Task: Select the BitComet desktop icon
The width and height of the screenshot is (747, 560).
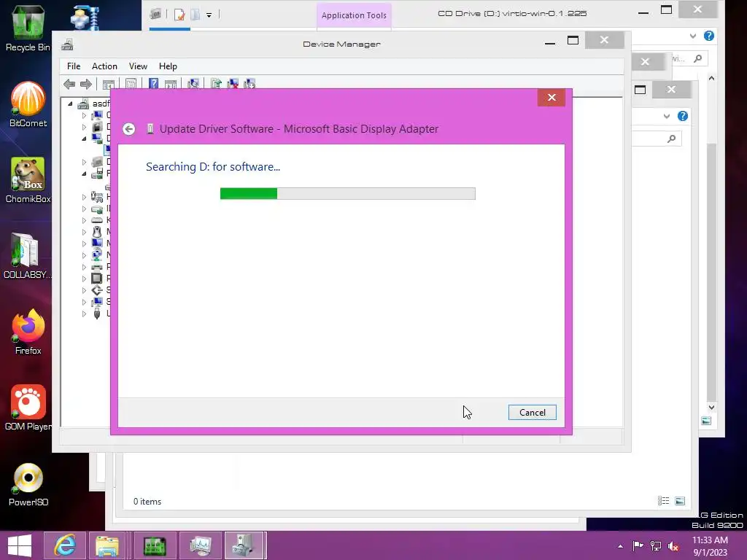Action: coord(28,104)
